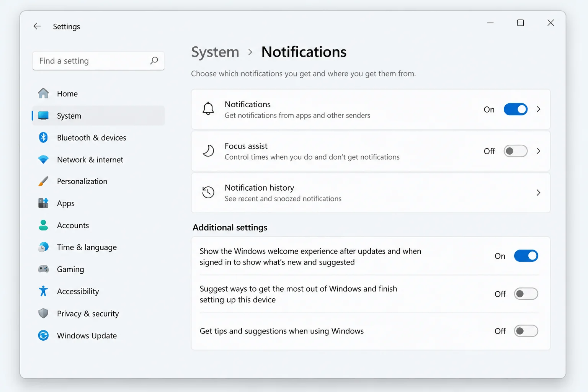Viewport: 588px width, 392px height.
Task: Click the Notification history clock icon
Action: (208, 192)
